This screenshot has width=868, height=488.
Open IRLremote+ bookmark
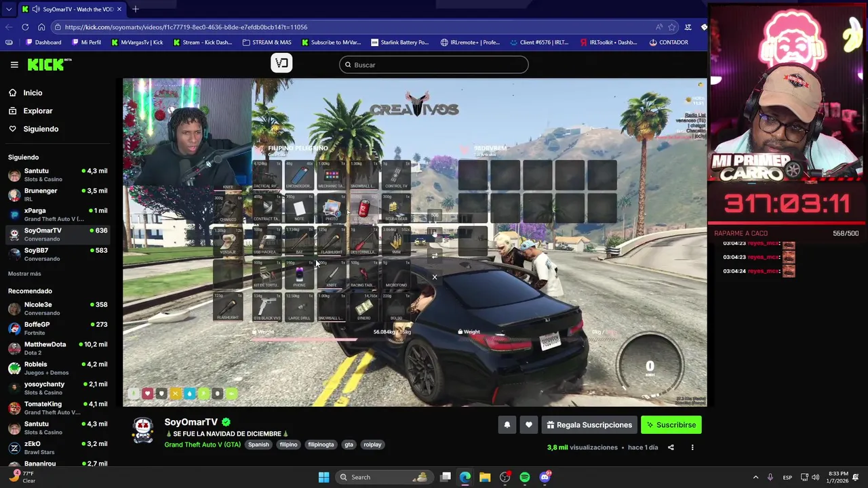470,42
